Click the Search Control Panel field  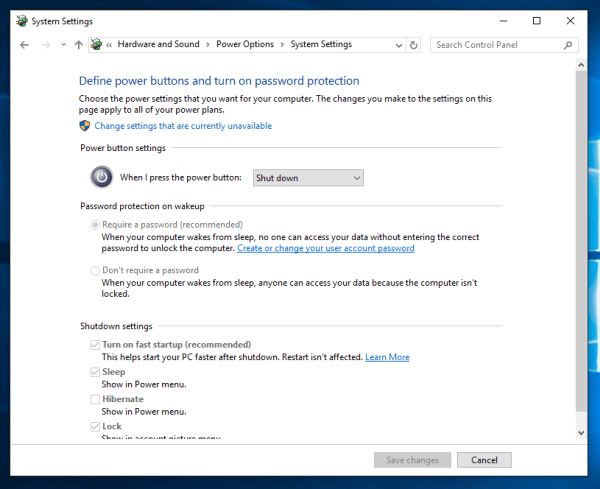496,45
